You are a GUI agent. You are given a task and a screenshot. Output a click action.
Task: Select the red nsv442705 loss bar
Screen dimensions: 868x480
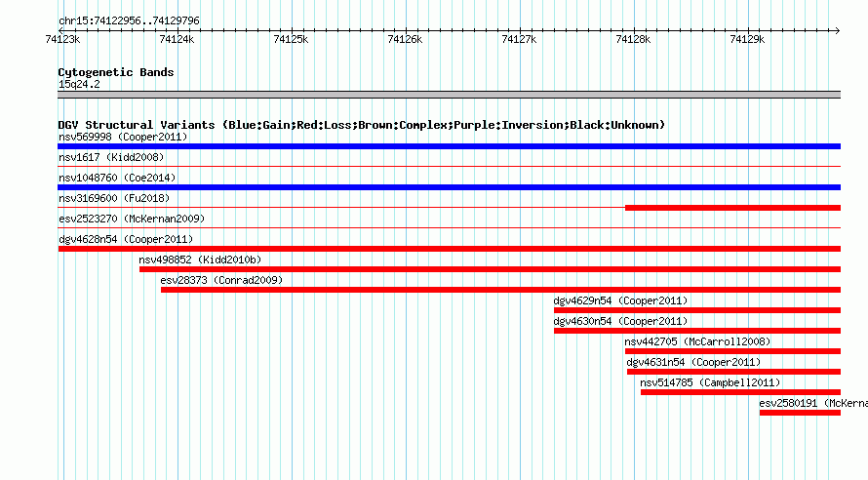point(733,351)
